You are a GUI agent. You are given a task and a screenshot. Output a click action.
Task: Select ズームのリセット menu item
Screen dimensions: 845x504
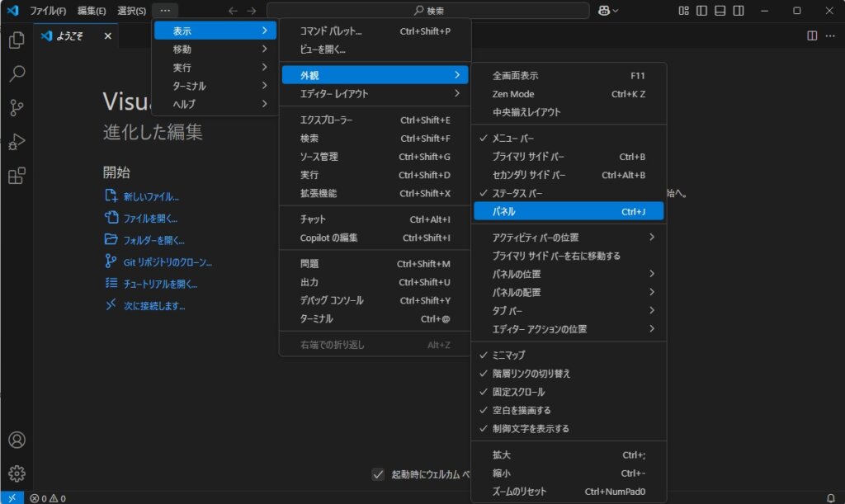(569, 492)
